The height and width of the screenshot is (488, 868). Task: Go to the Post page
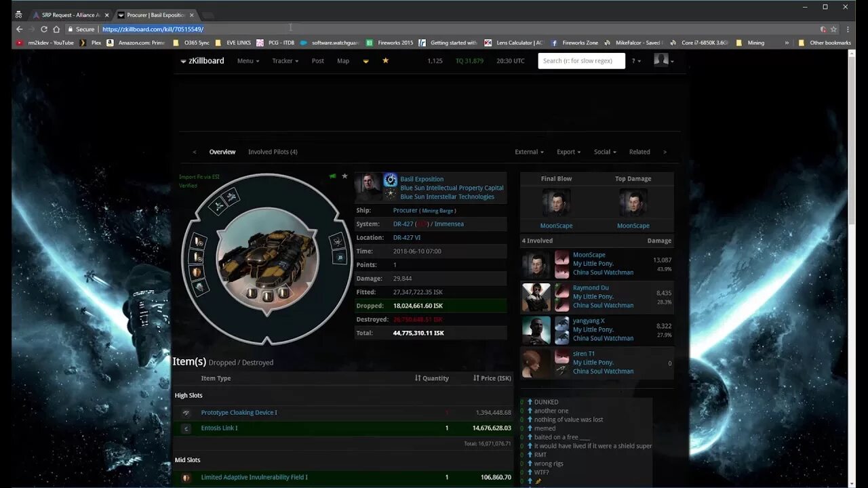click(x=317, y=61)
